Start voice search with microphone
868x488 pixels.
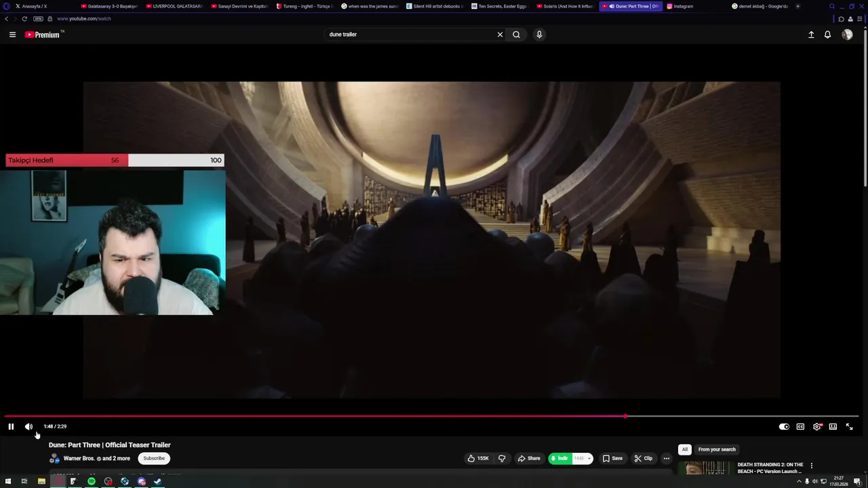[x=539, y=35]
